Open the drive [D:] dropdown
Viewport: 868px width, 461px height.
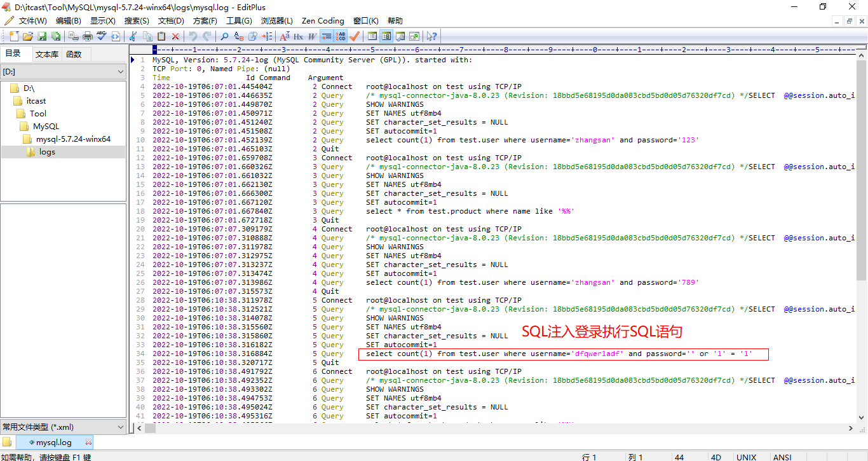click(64, 72)
